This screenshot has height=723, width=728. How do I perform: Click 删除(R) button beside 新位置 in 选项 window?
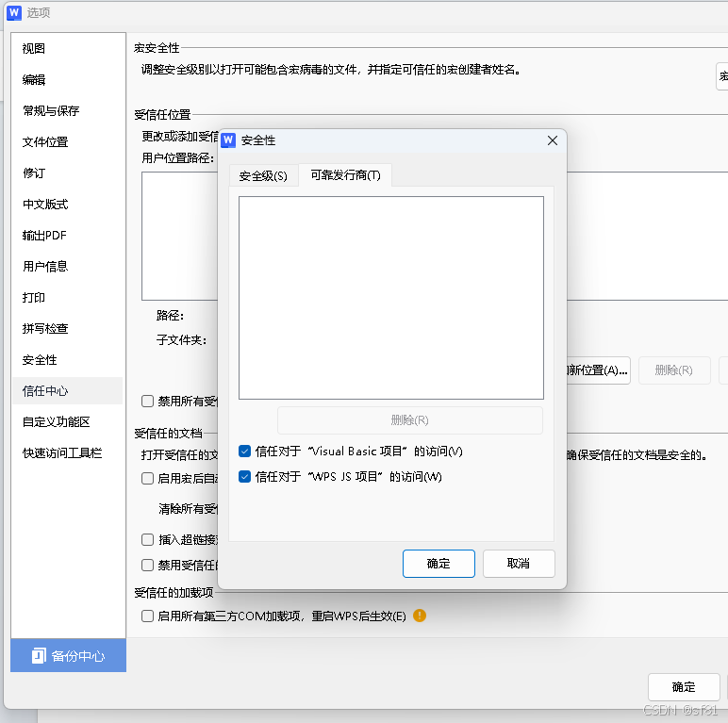(x=674, y=370)
